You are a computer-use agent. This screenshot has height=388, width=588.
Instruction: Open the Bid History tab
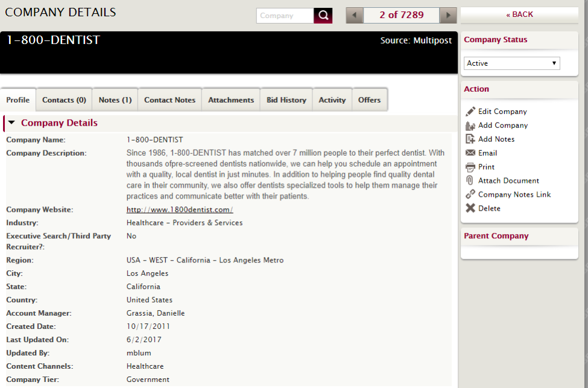point(286,100)
